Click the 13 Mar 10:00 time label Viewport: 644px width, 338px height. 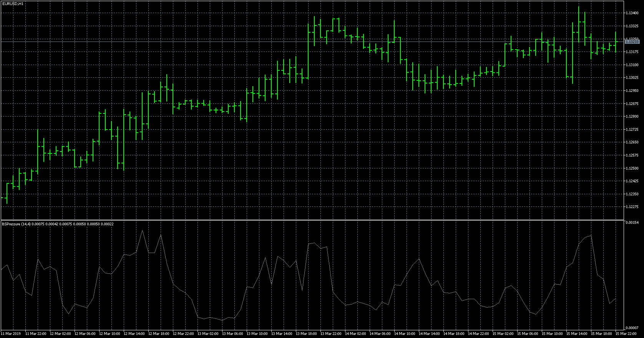[257, 334]
